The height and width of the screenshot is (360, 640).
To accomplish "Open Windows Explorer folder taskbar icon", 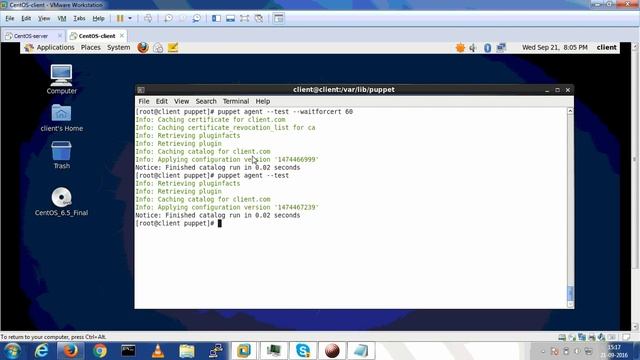I will (x=187, y=351).
